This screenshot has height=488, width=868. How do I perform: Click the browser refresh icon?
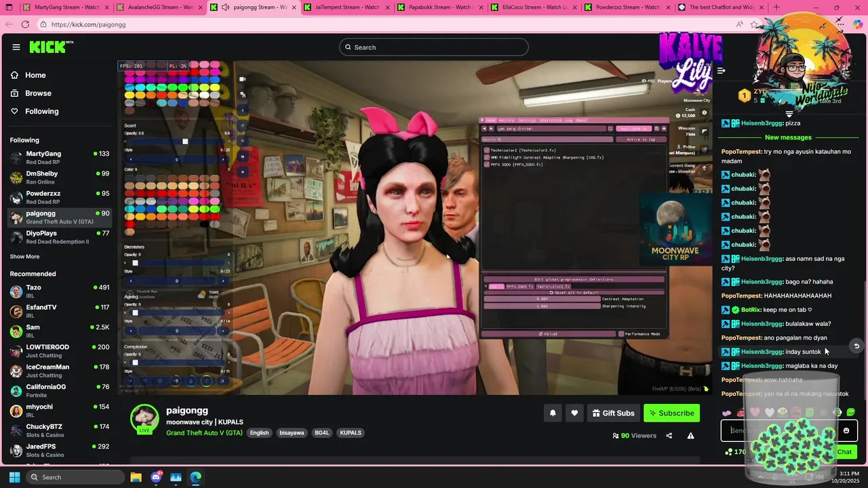25,24
